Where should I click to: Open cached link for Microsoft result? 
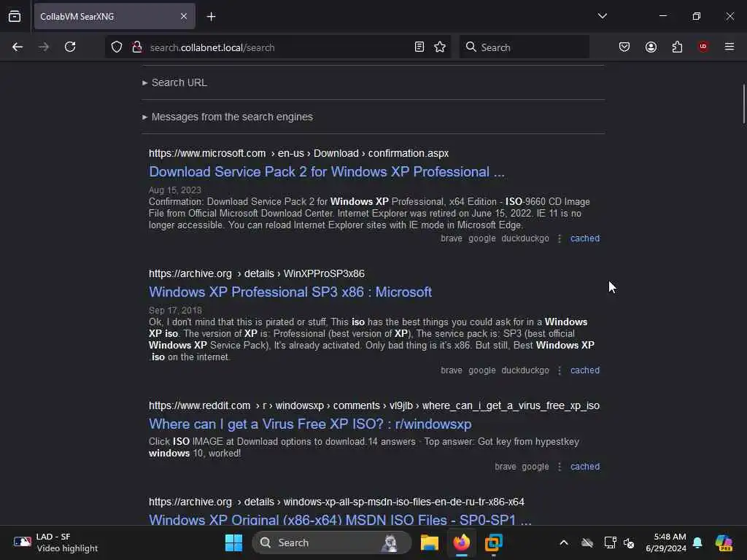point(585,238)
